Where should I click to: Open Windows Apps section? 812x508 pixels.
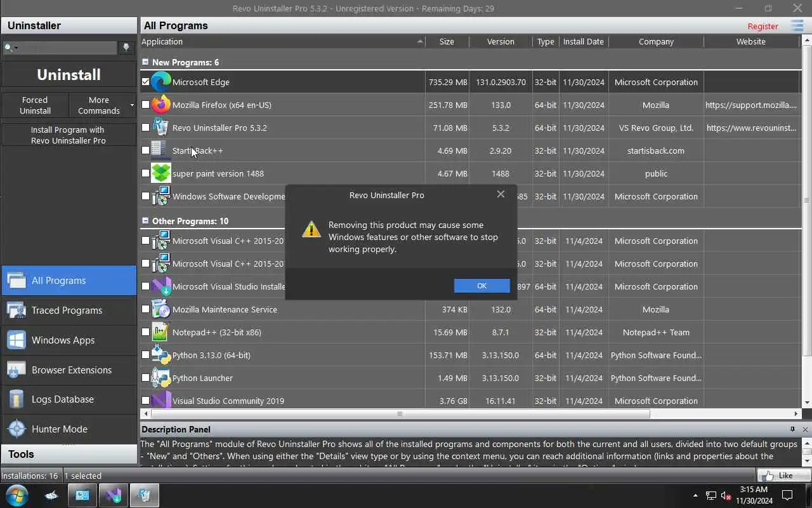click(69, 340)
